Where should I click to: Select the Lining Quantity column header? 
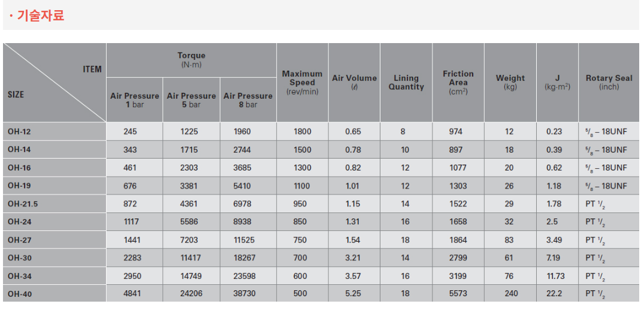[406, 83]
